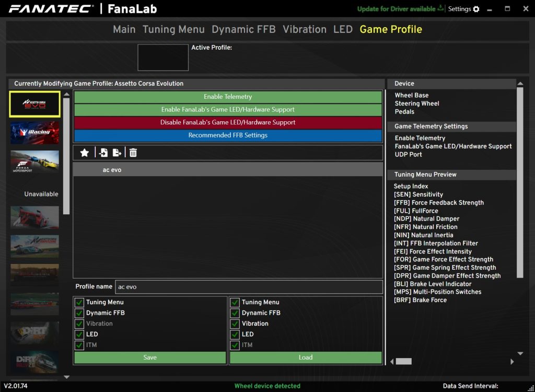535x392 pixels.
Task: Toggle Vibration checkbox in the Load column
Action: [x=235, y=324]
